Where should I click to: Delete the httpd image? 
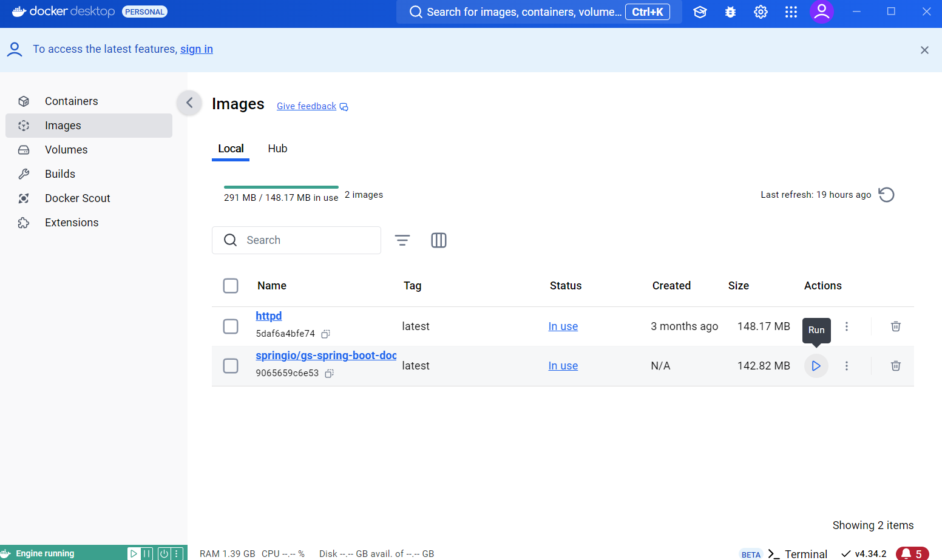895,326
